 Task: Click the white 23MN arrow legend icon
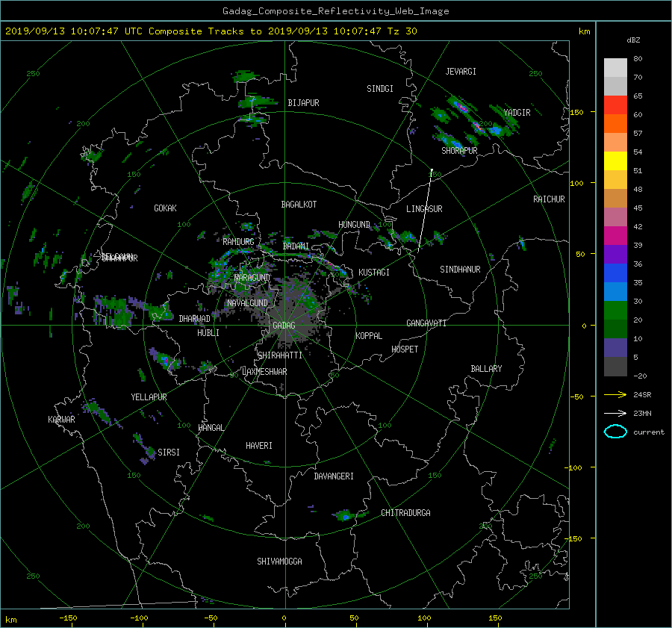[x=615, y=413]
